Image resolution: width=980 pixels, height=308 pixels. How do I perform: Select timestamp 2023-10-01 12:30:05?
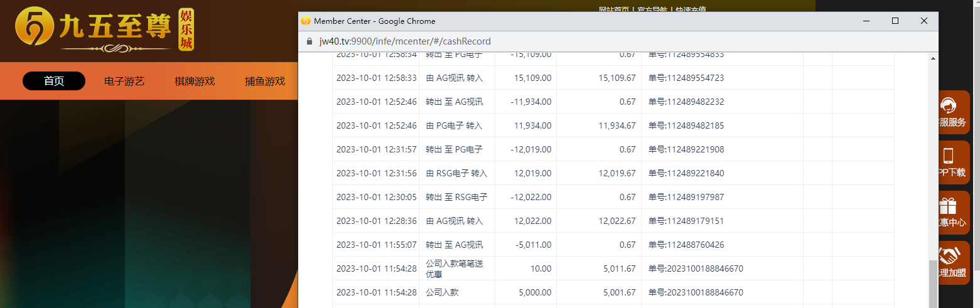coord(377,197)
